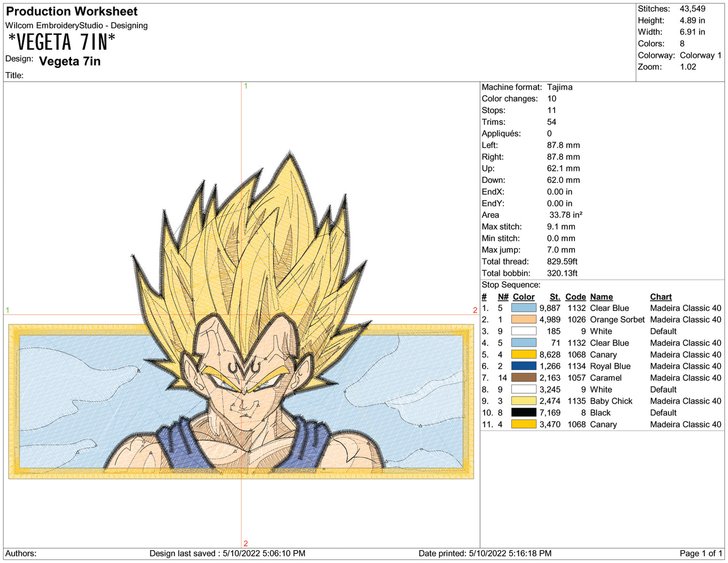The height and width of the screenshot is (563, 728).
Task: Click the Width value '6.91 in'
Action: (x=692, y=32)
